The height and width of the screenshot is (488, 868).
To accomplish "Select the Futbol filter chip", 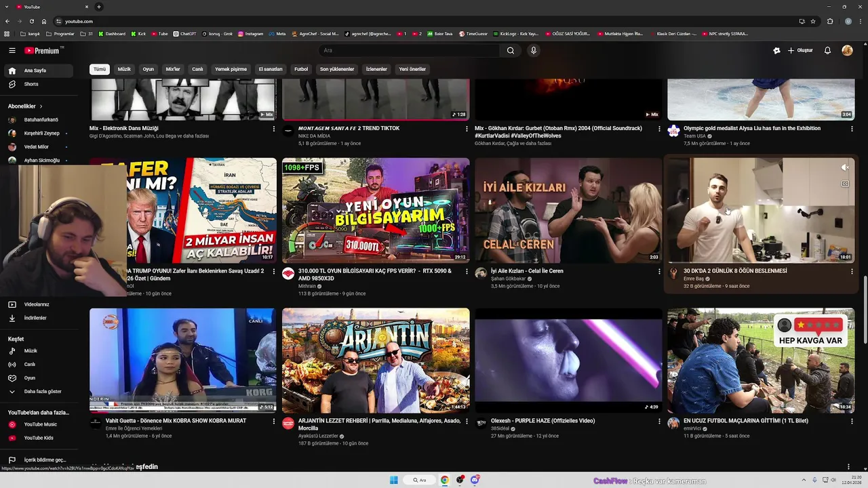I will click(x=301, y=69).
